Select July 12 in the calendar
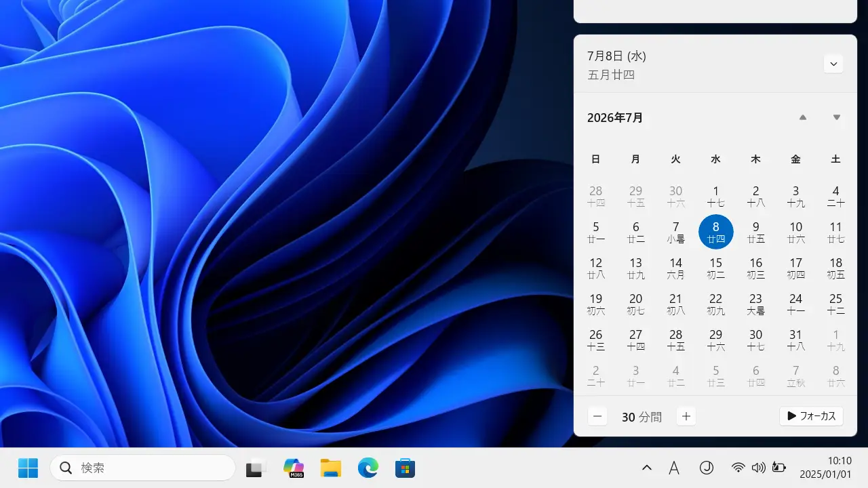Screen dimensions: 868x488 point(596,268)
